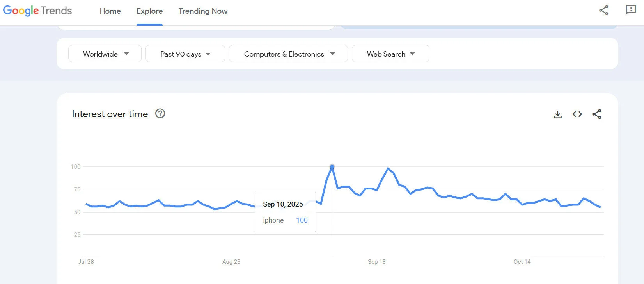Open the send feedback icon

pos(631,10)
